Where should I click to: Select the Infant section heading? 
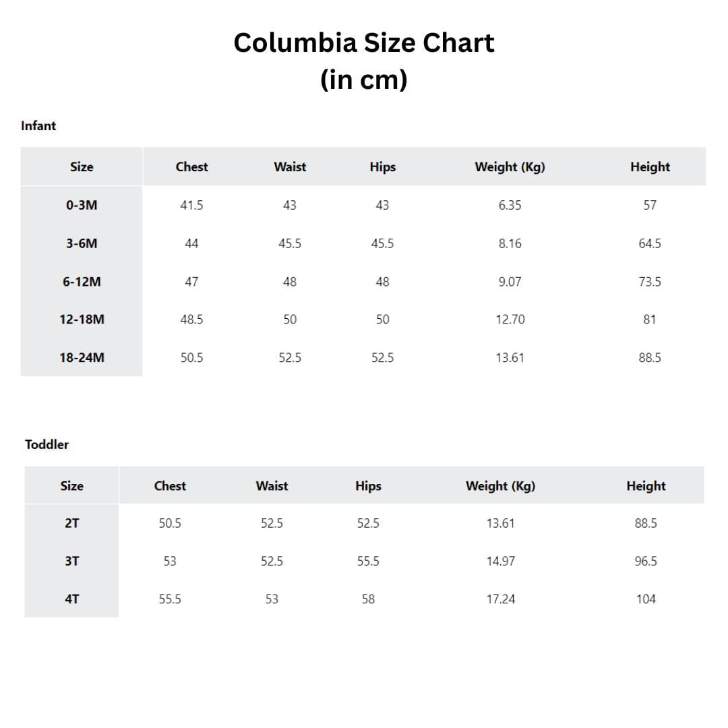(38, 126)
